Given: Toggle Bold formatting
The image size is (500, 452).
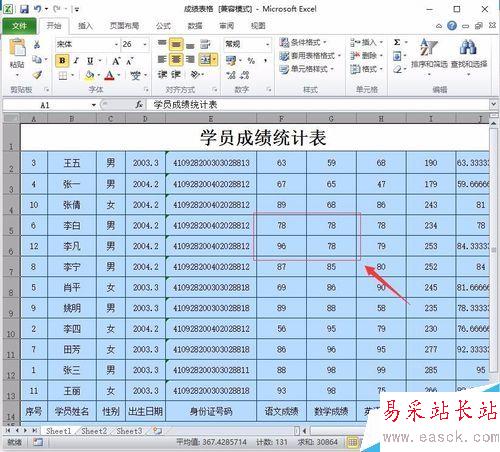Looking at the screenshot, I should [62, 61].
